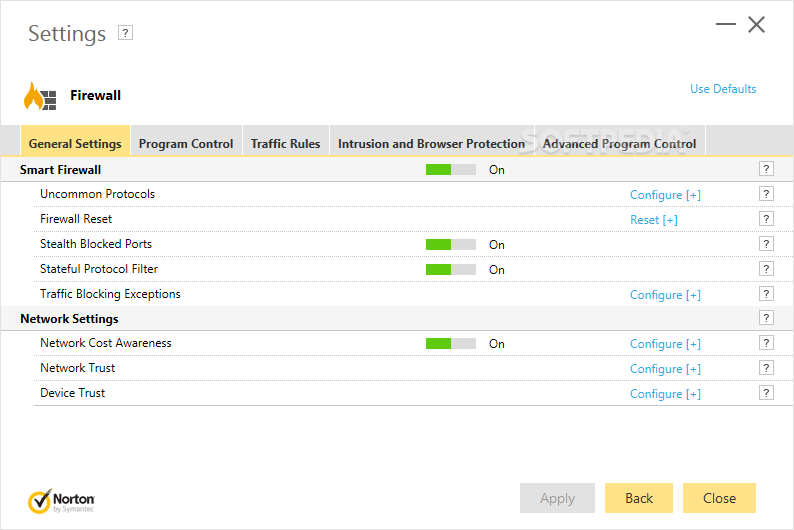
Task: Expand Configure for Traffic Blocking Exceptions
Action: coord(665,295)
